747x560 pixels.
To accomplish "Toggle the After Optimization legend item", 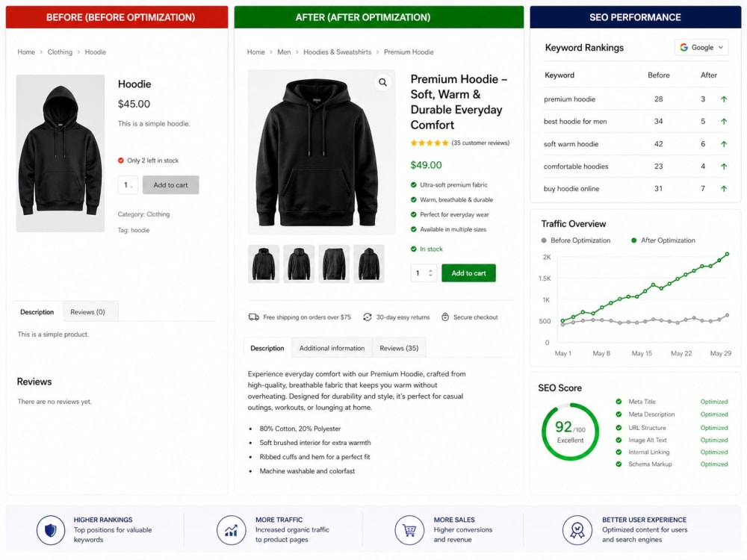I will point(663,240).
